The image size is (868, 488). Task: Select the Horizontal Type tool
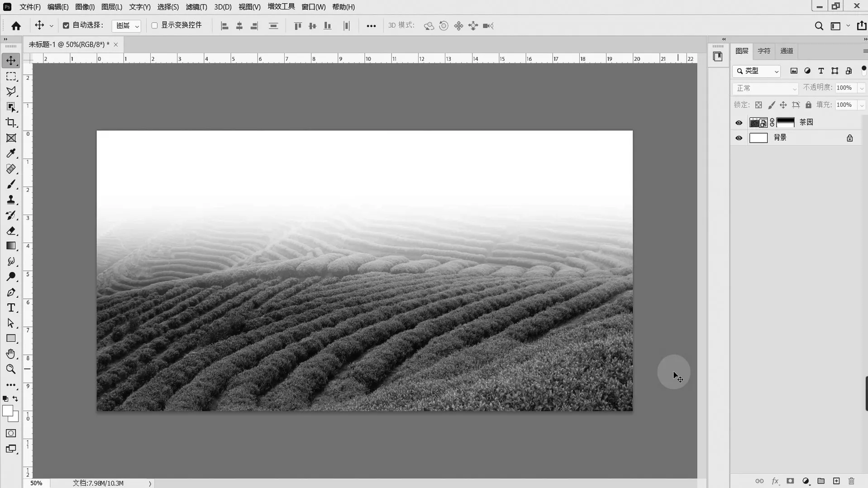(x=11, y=308)
